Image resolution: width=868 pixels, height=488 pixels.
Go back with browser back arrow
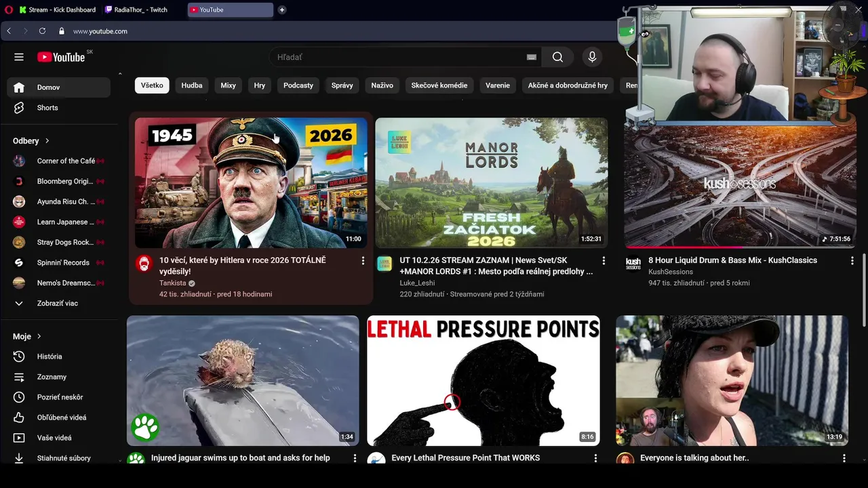[9, 31]
